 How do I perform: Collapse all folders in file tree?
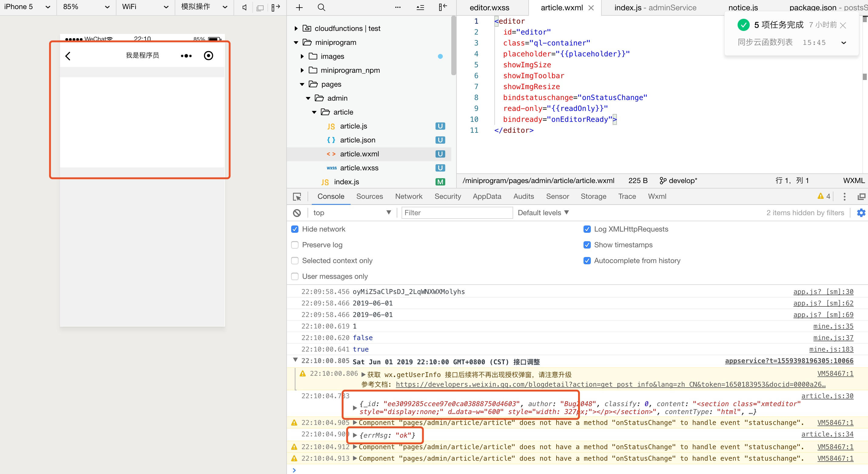coord(420,7)
